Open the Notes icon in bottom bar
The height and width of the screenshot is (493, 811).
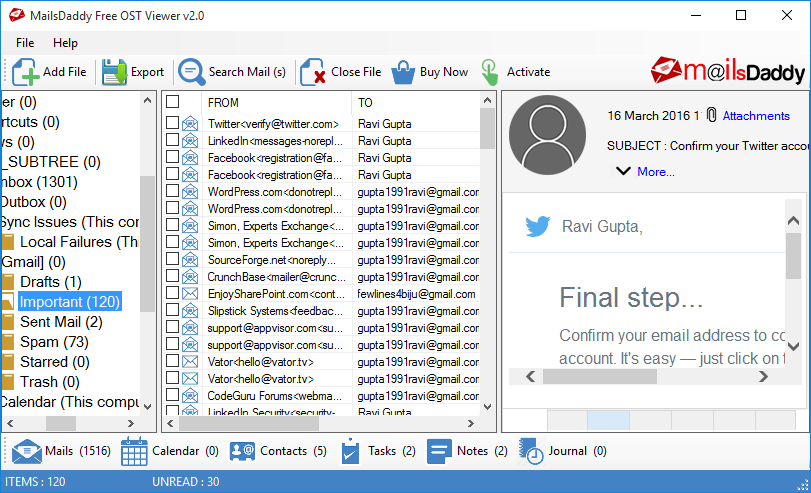click(x=439, y=451)
